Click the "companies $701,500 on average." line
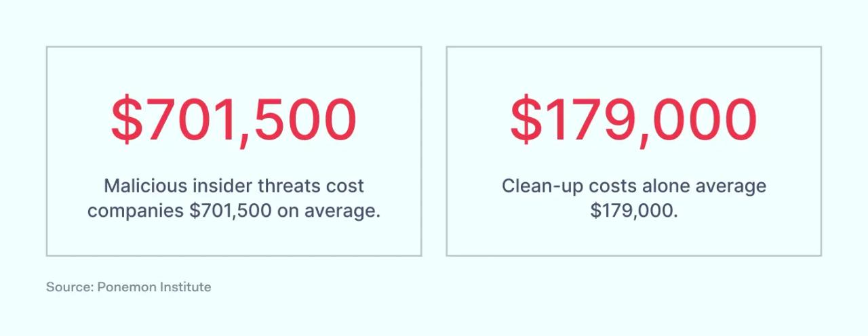Image resolution: width=868 pixels, height=336 pixels. tap(233, 211)
